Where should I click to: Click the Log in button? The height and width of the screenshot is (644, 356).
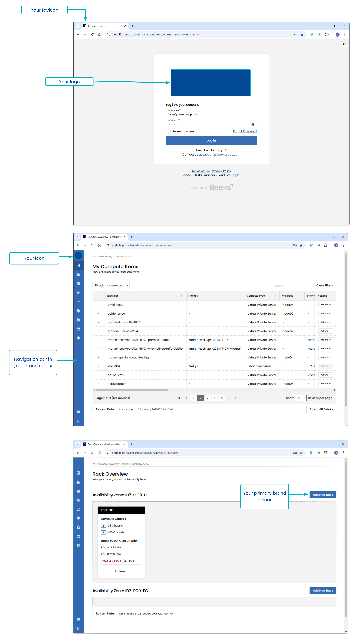211,140
